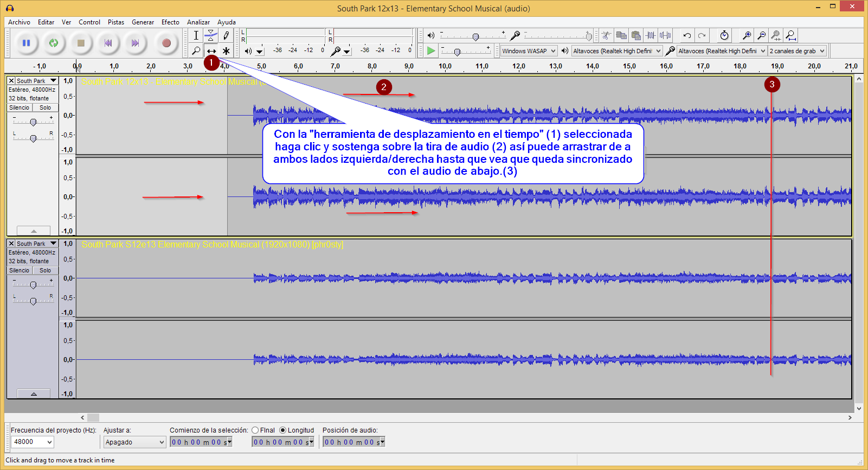
Task: Click the selection start time field
Action: (x=201, y=442)
